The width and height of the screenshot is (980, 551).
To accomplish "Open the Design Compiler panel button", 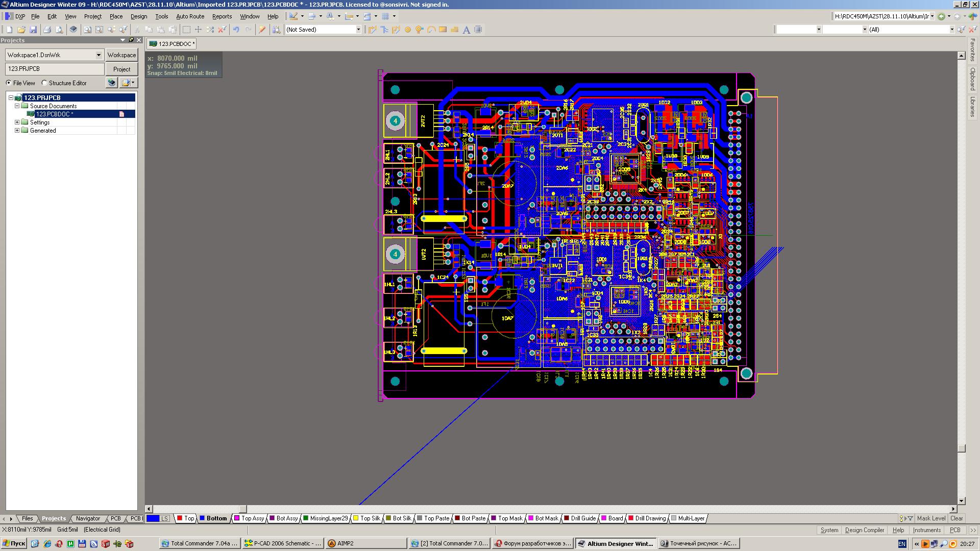I will 865,530.
